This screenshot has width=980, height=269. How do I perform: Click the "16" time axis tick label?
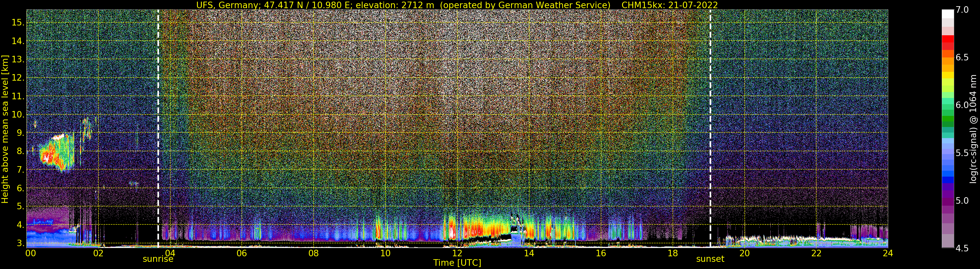click(x=601, y=253)
